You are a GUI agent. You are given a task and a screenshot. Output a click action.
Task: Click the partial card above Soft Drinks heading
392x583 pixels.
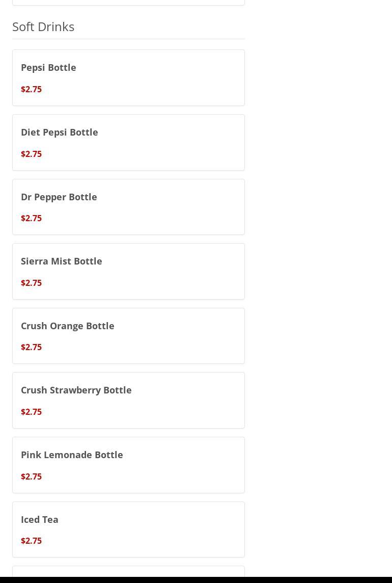(128, 2)
